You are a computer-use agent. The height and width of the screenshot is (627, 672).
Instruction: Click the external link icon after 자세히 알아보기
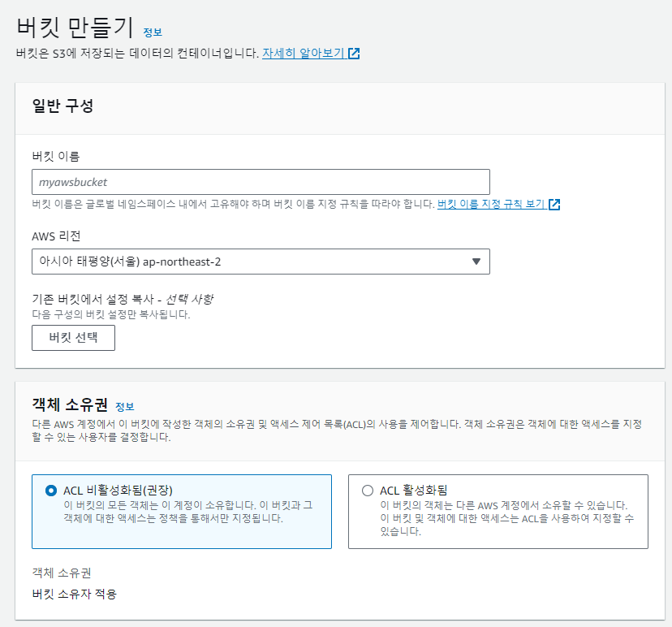[354, 53]
